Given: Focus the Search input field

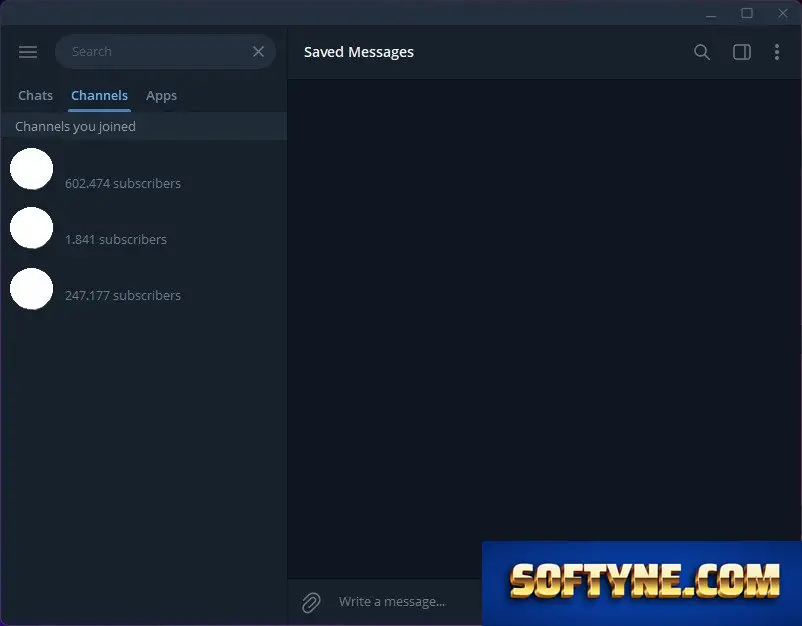Looking at the screenshot, I should point(159,52).
